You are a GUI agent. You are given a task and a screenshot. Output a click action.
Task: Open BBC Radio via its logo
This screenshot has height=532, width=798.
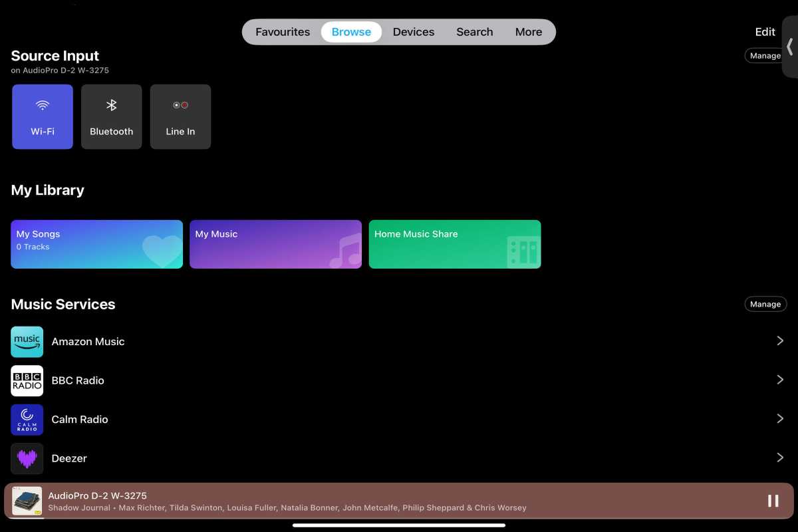click(27, 380)
